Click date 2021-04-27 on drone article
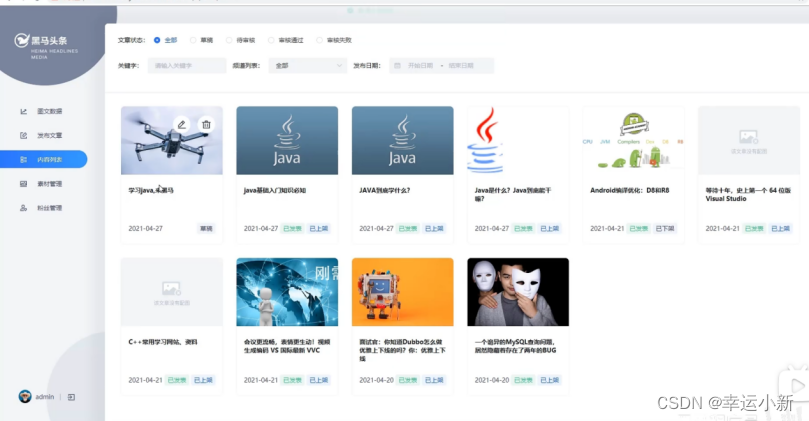Viewport: 809px width, 421px height. pos(145,229)
